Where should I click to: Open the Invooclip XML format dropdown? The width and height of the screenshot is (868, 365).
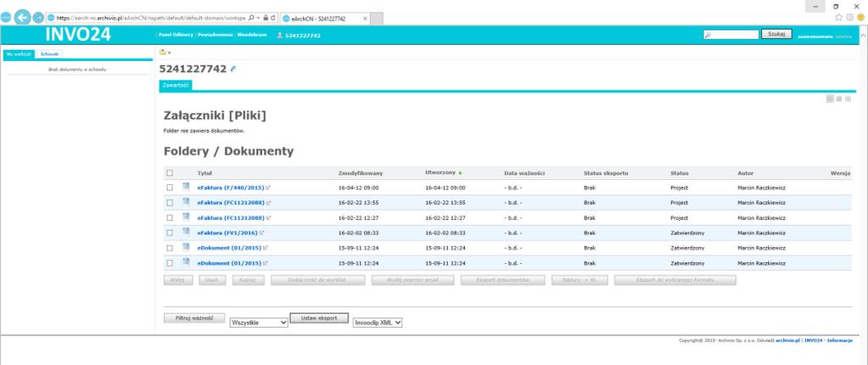(378, 323)
